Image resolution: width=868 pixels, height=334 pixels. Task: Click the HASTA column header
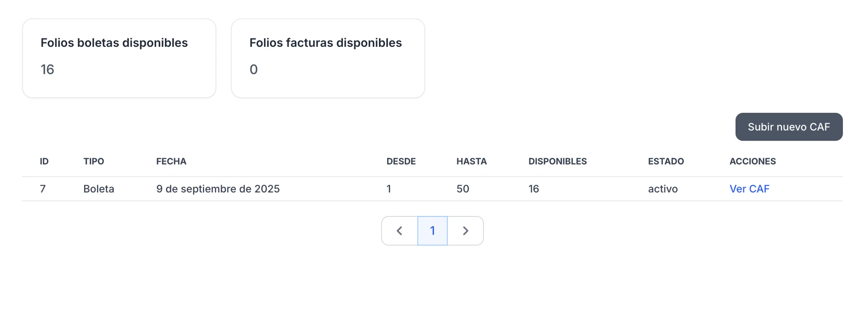pyautogui.click(x=471, y=161)
